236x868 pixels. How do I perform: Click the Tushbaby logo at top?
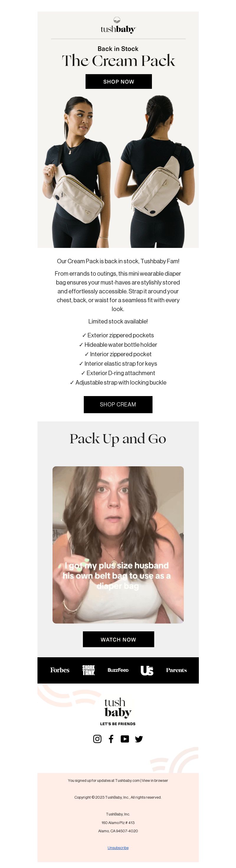[118, 25]
